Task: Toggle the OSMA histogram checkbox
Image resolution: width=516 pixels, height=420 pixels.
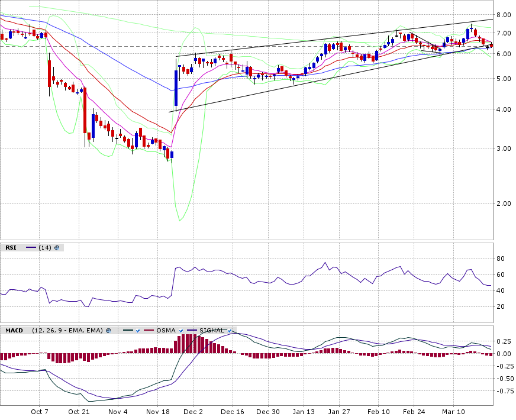Action: click(180, 331)
